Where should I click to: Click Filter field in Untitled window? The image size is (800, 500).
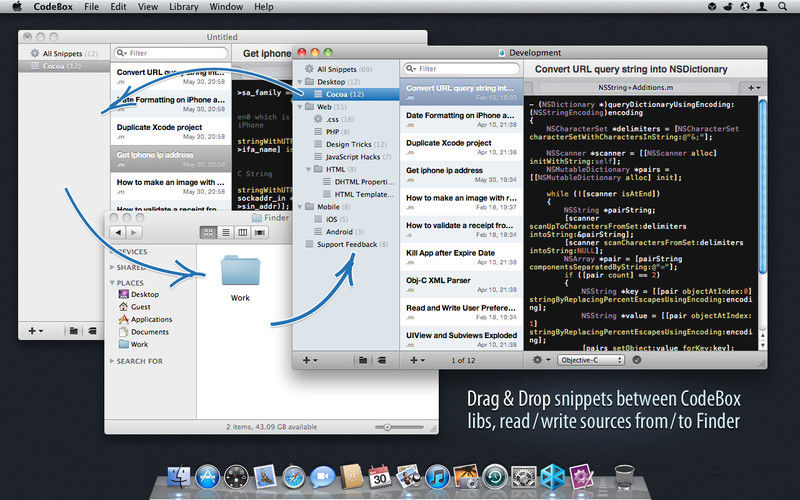171,53
